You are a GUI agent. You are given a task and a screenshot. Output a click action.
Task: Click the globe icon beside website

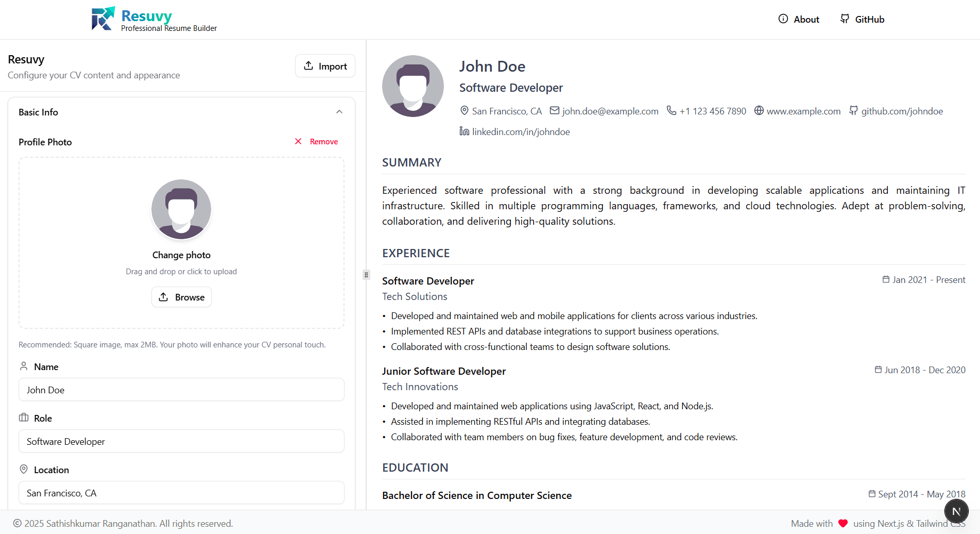[x=759, y=110]
